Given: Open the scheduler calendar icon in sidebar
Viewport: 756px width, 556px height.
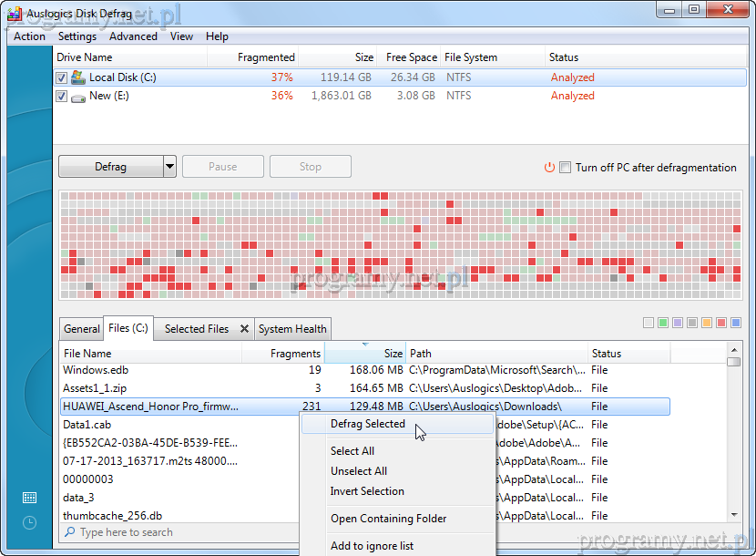Looking at the screenshot, I should (x=29, y=498).
